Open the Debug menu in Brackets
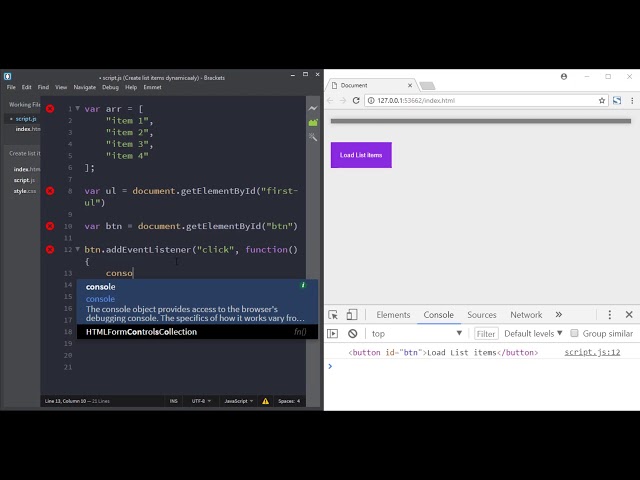 point(110,87)
